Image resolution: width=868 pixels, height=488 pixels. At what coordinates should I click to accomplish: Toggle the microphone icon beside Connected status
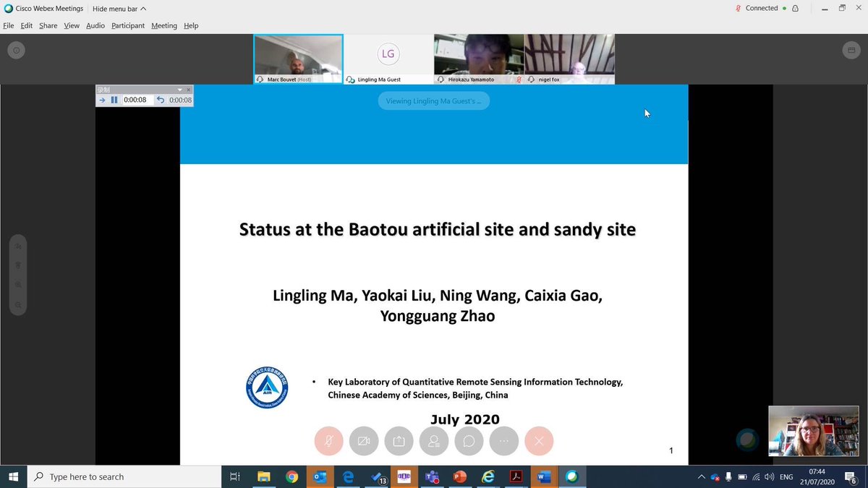[738, 8]
